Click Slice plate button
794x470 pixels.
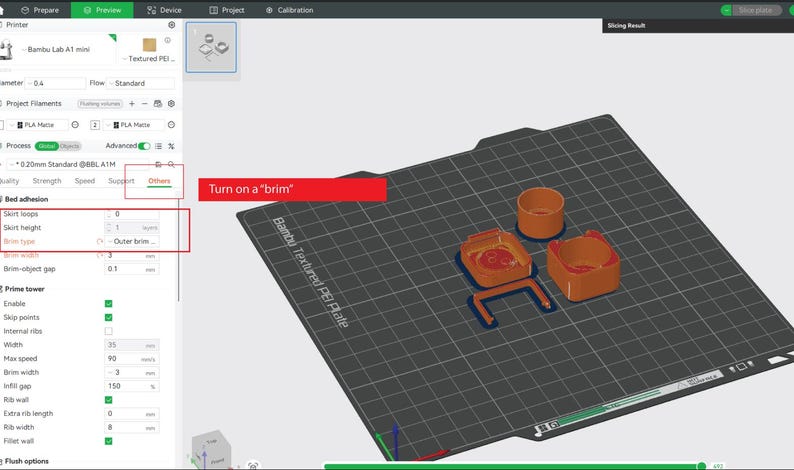click(755, 10)
